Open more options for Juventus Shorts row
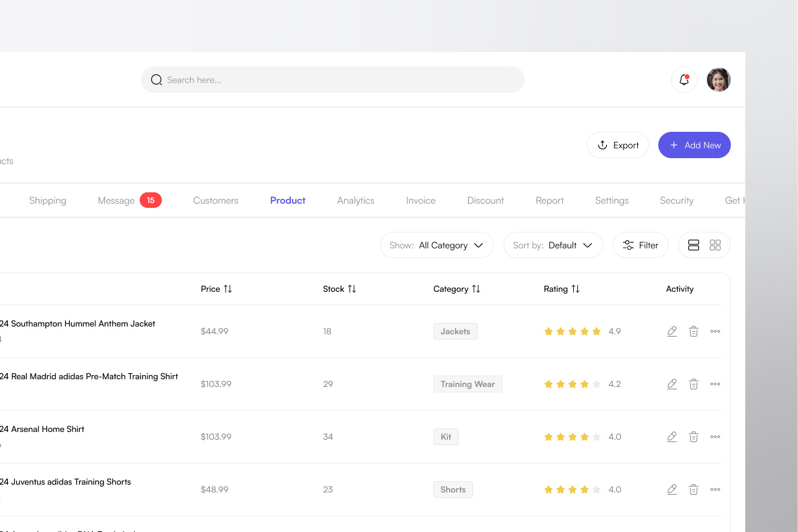Image resolution: width=798 pixels, height=532 pixels. pos(715,489)
